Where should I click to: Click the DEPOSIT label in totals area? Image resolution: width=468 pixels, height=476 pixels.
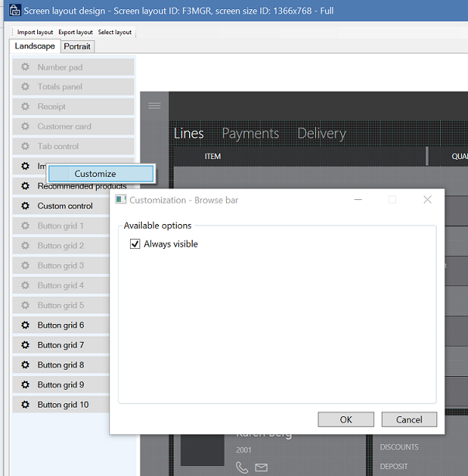(x=394, y=466)
